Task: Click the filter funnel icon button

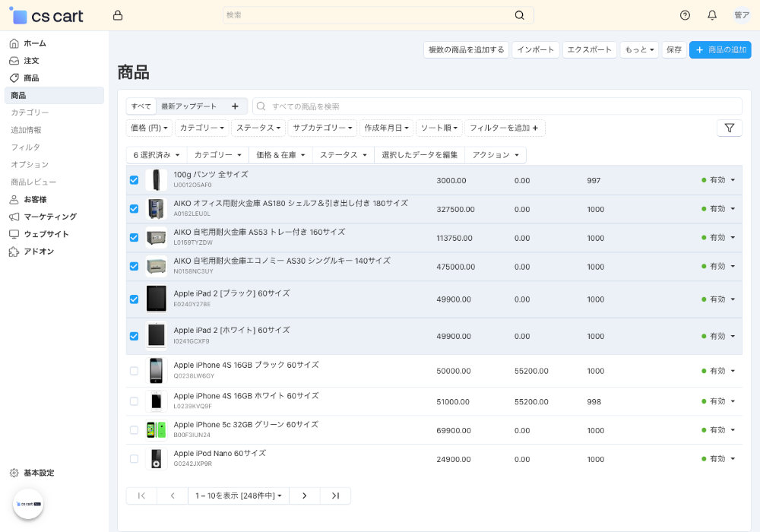Action: tap(729, 128)
